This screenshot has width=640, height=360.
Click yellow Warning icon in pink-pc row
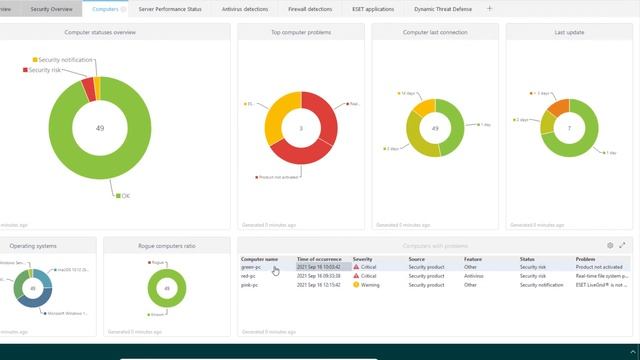click(x=356, y=285)
